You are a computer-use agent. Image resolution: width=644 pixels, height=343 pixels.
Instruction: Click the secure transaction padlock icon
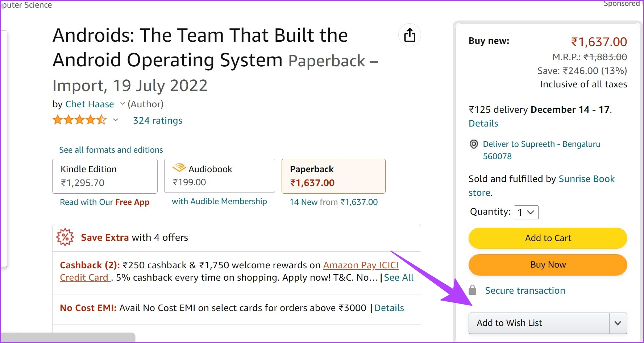(472, 290)
